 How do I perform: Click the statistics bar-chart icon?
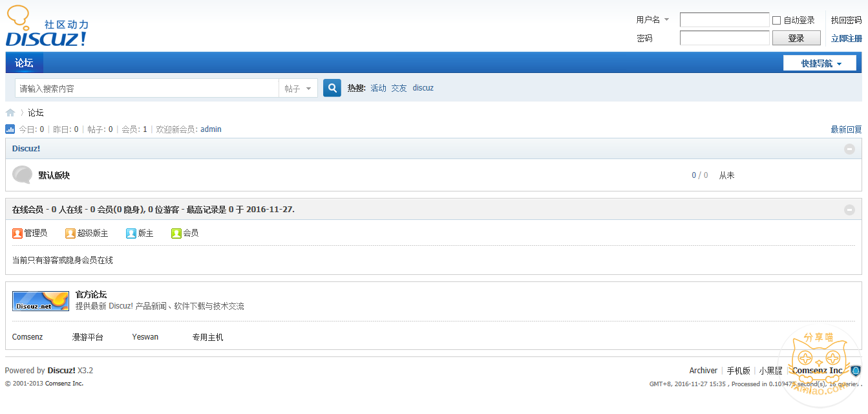[10, 129]
